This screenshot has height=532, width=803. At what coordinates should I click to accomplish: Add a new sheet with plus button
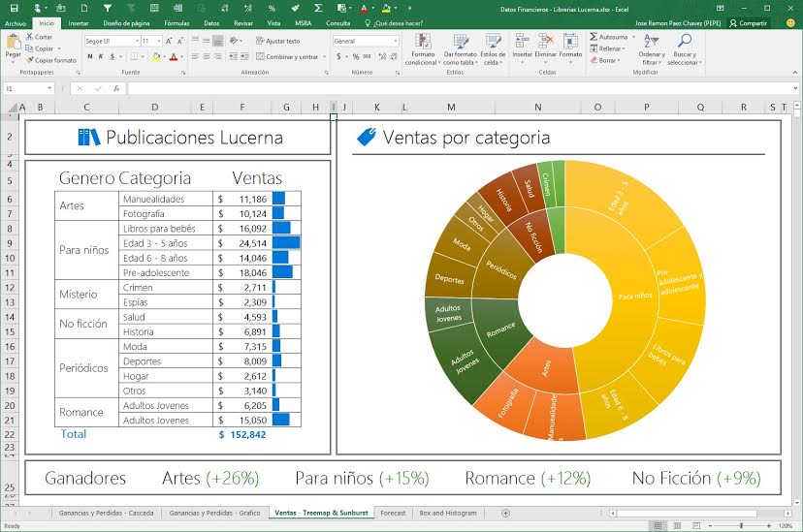point(505,513)
